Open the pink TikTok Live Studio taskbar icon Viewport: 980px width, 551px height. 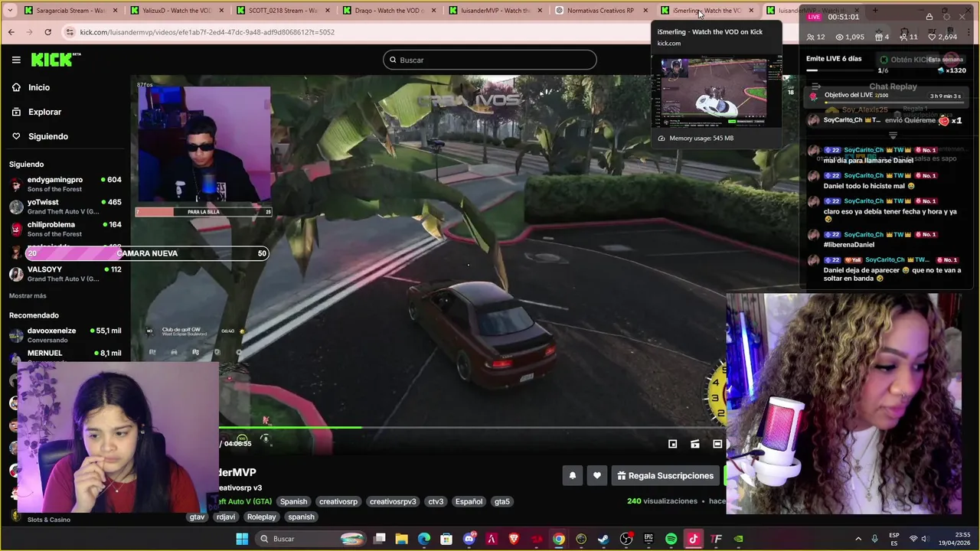(694, 539)
